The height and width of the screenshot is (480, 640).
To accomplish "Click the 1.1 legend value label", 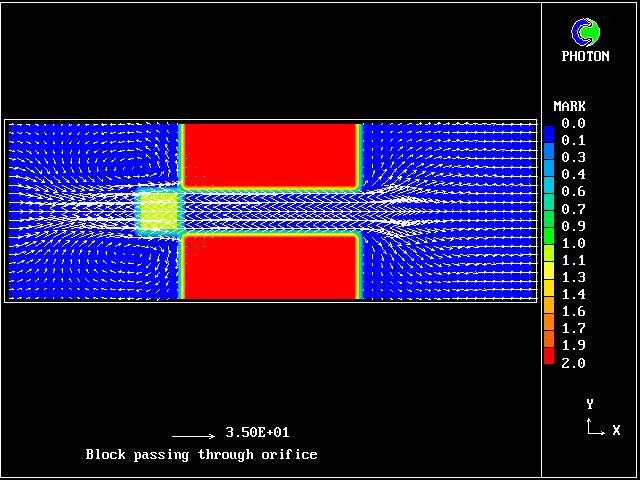I will 573,260.
